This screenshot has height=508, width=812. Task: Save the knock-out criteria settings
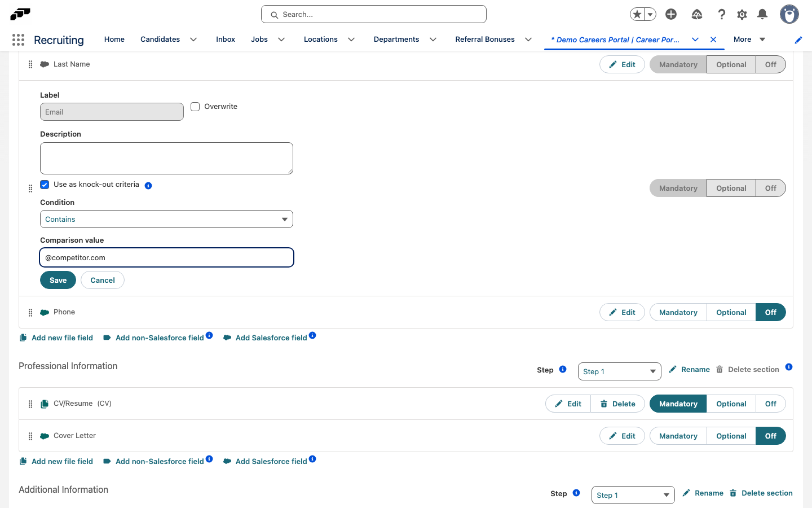(x=58, y=280)
